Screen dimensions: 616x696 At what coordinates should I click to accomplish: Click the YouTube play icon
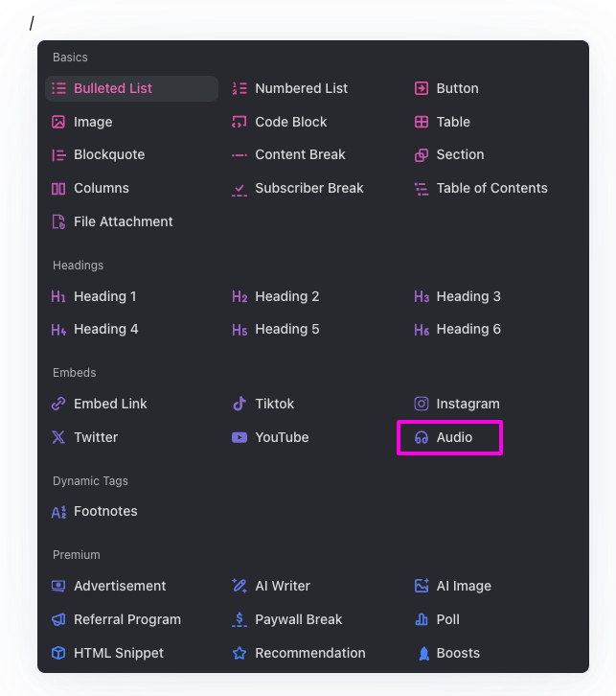[x=240, y=437]
